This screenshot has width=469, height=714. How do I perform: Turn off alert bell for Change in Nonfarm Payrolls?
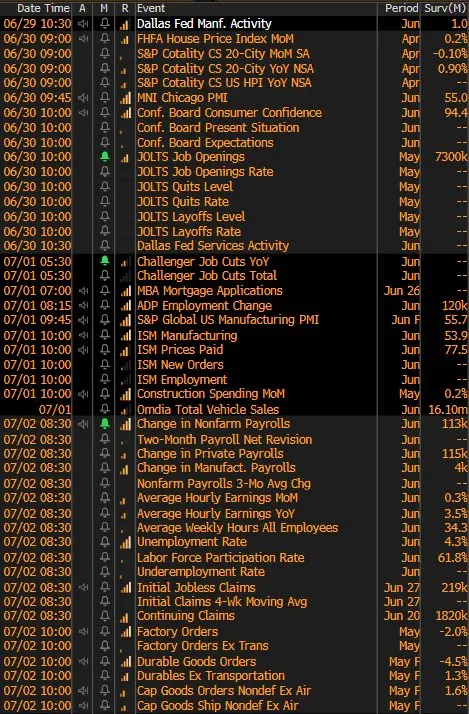105,424
